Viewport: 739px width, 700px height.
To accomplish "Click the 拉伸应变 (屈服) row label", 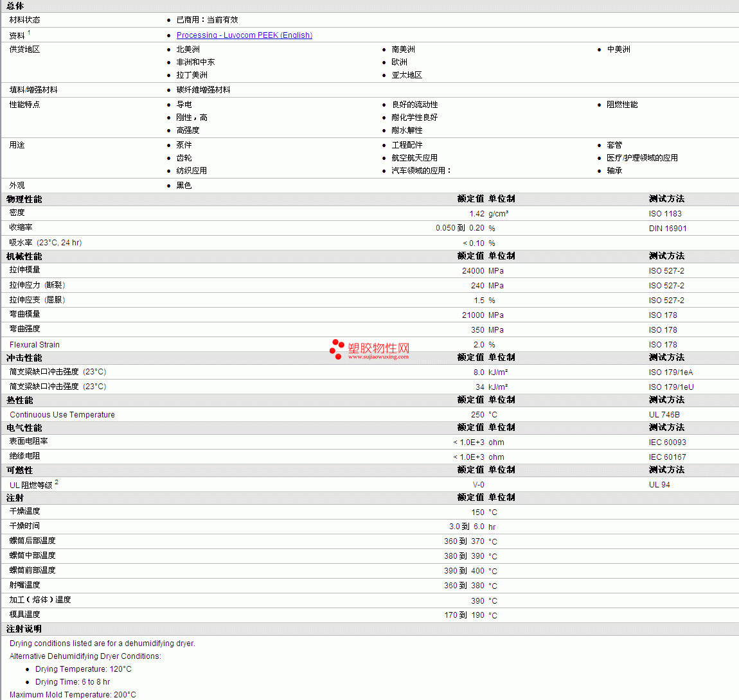I will (x=37, y=300).
